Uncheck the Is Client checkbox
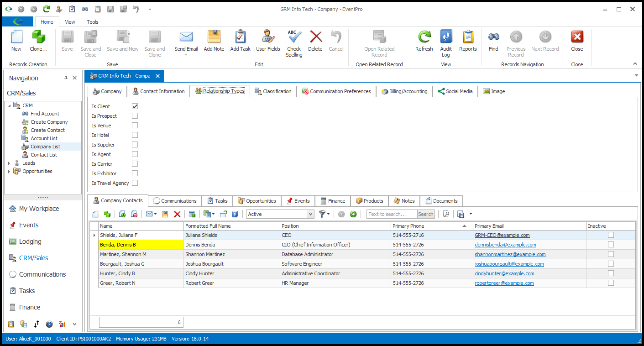Viewport: 644px width, 346px height. (135, 106)
